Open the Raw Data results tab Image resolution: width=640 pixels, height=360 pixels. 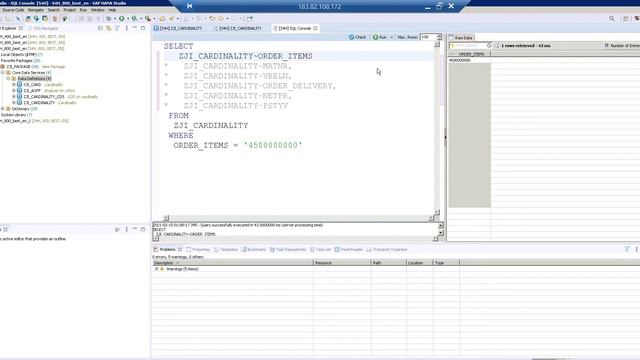[461, 38]
